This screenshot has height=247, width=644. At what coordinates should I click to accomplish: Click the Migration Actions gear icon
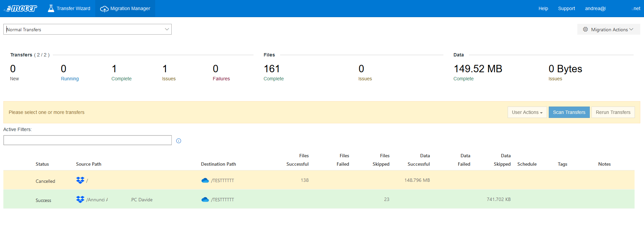coord(585,29)
